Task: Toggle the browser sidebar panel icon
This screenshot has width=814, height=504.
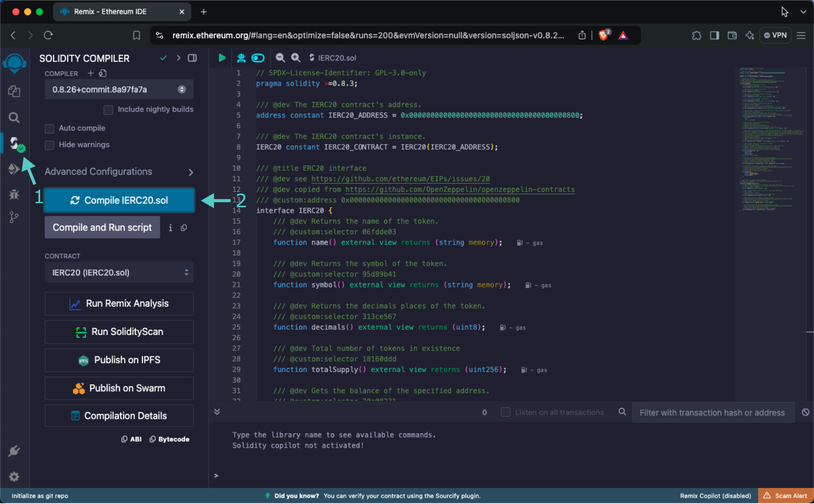Action: click(x=714, y=35)
